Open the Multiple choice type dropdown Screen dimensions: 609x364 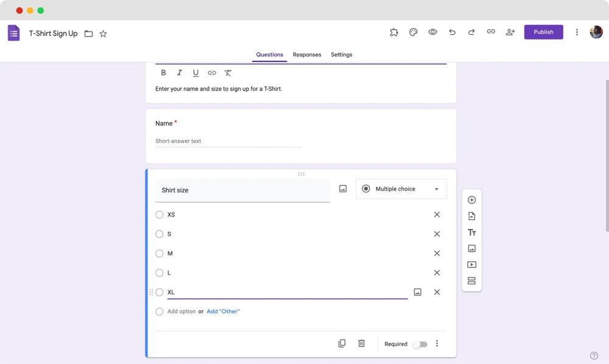[x=401, y=189]
